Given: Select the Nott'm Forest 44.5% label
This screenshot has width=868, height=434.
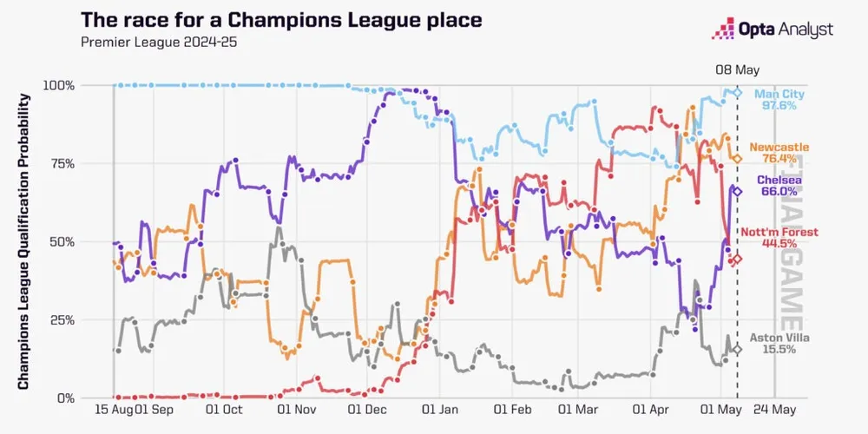Looking at the screenshot, I should click(777, 238).
